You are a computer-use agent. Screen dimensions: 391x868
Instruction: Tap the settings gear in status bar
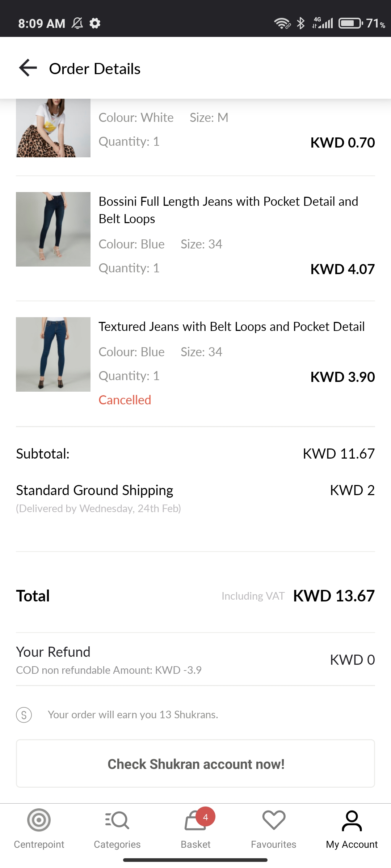[95, 24]
